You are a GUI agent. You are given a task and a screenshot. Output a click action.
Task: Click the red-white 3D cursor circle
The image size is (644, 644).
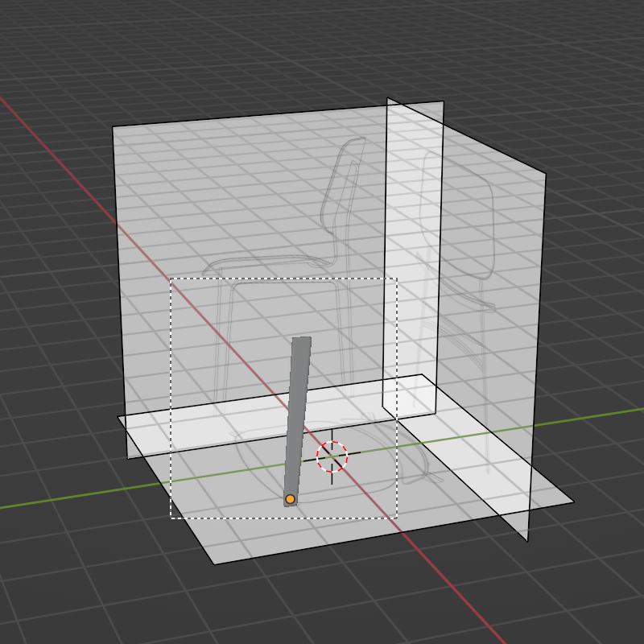coord(332,456)
